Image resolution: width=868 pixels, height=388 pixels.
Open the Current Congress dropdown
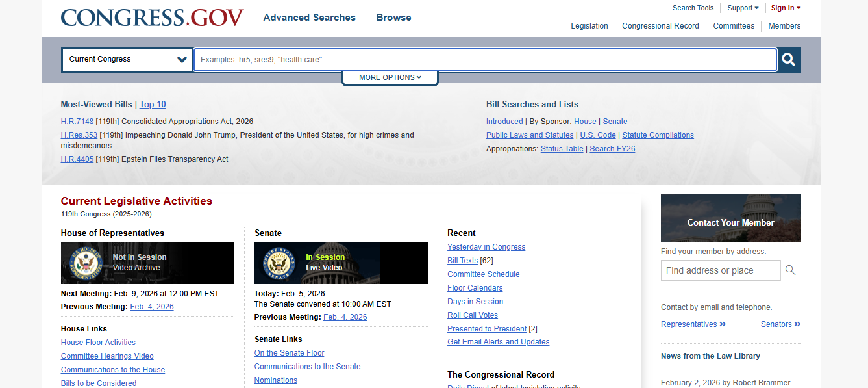pos(127,60)
